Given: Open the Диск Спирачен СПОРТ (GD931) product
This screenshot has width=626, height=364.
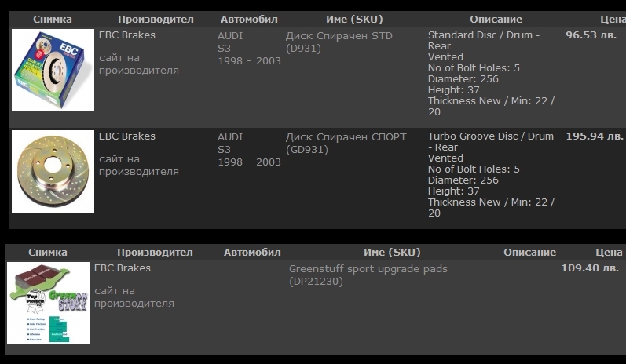Looking at the screenshot, I should (346, 143).
